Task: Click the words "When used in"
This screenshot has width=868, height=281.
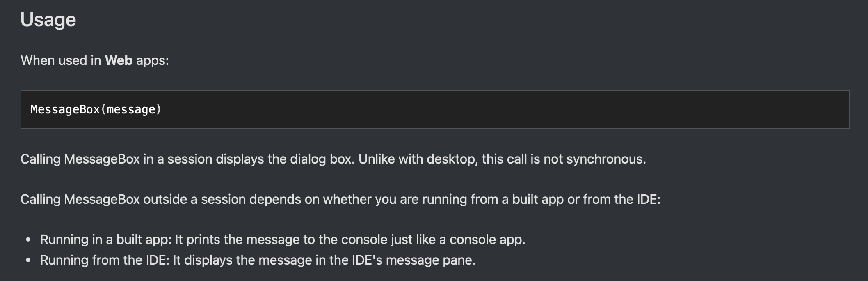Action: tap(61, 60)
